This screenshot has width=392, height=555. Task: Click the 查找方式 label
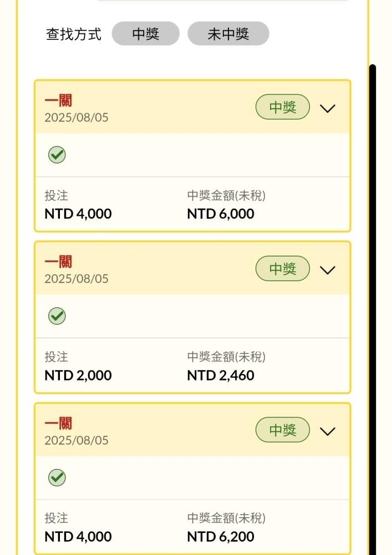(x=73, y=34)
